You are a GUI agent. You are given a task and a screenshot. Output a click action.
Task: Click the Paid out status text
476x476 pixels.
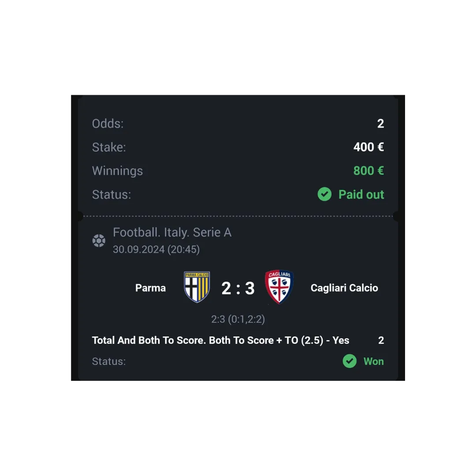[361, 195]
